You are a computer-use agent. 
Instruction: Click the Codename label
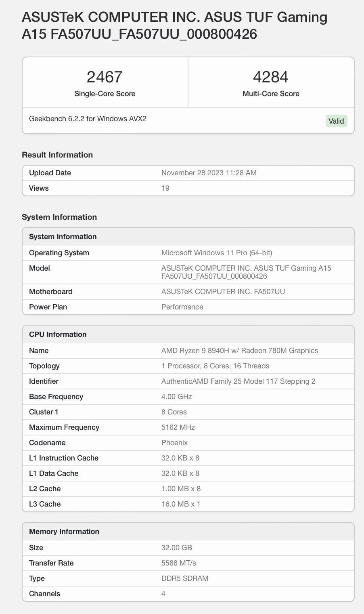[47, 443]
